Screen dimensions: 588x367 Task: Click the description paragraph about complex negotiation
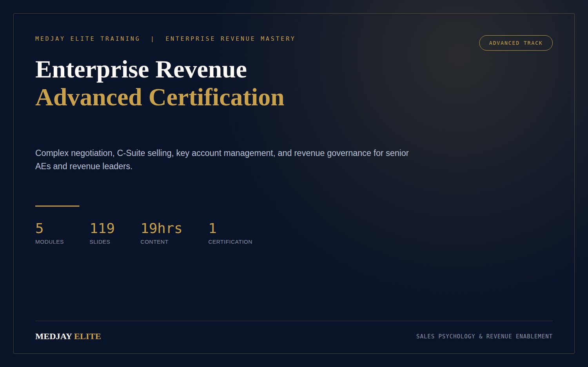(222, 159)
